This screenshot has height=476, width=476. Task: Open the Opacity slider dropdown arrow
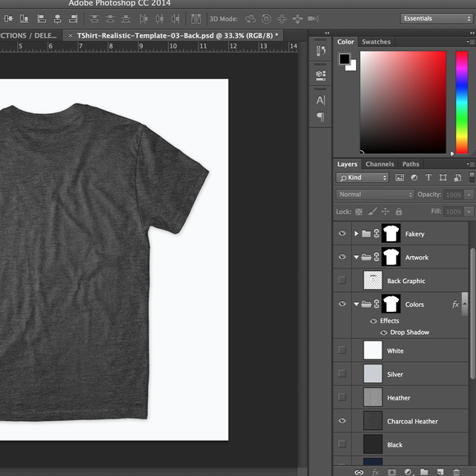click(x=469, y=195)
